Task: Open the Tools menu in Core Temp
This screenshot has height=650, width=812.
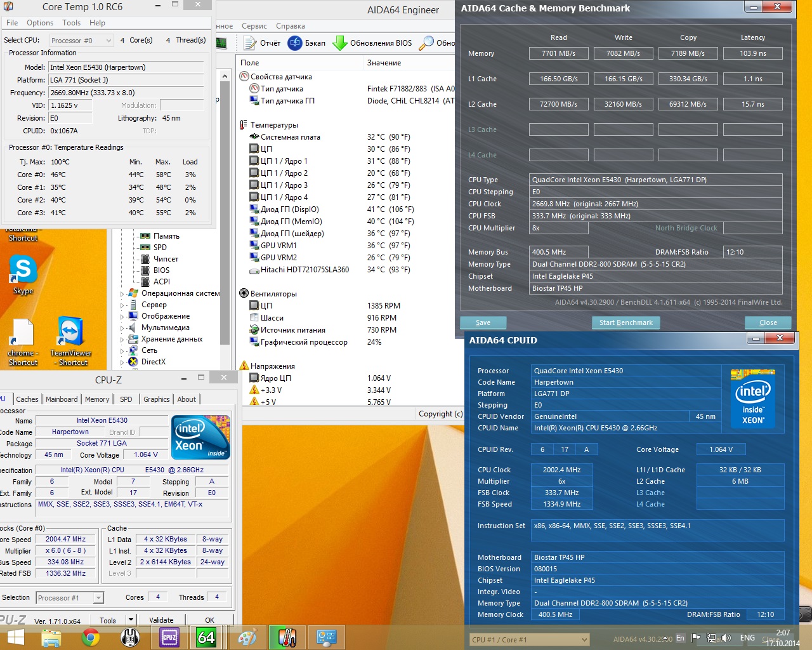Action: (x=71, y=23)
